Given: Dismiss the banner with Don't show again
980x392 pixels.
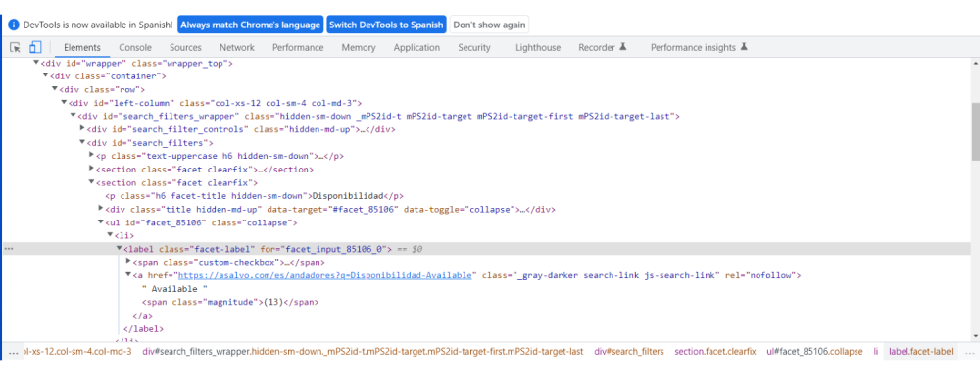Looking at the screenshot, I should point(489,25).
